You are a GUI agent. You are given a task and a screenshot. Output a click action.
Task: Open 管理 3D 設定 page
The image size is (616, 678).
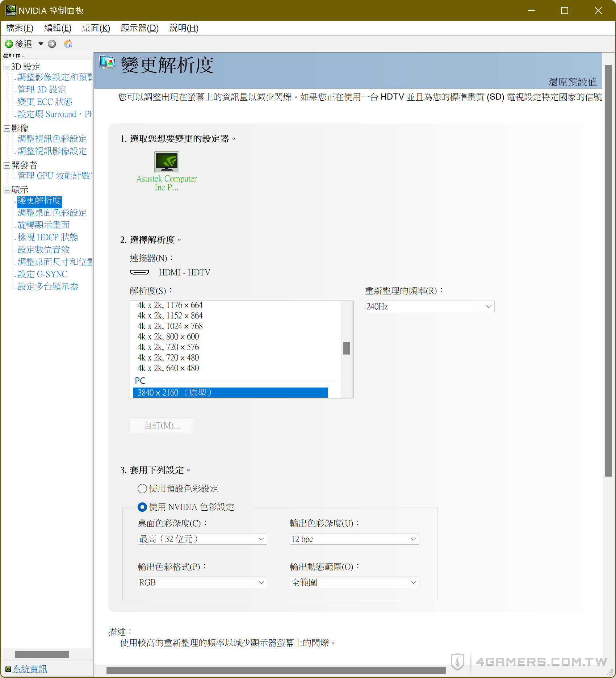point(42,89)
